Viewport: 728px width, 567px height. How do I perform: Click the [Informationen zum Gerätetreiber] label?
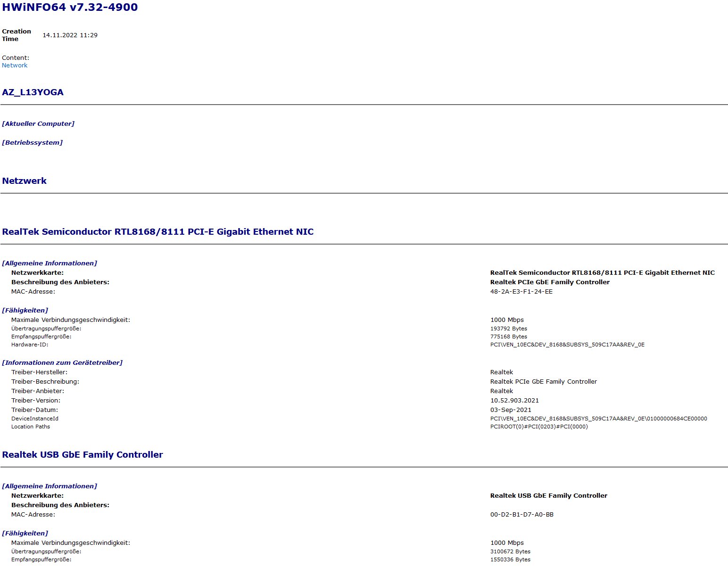pyautogui.click(x=62, y=363)
